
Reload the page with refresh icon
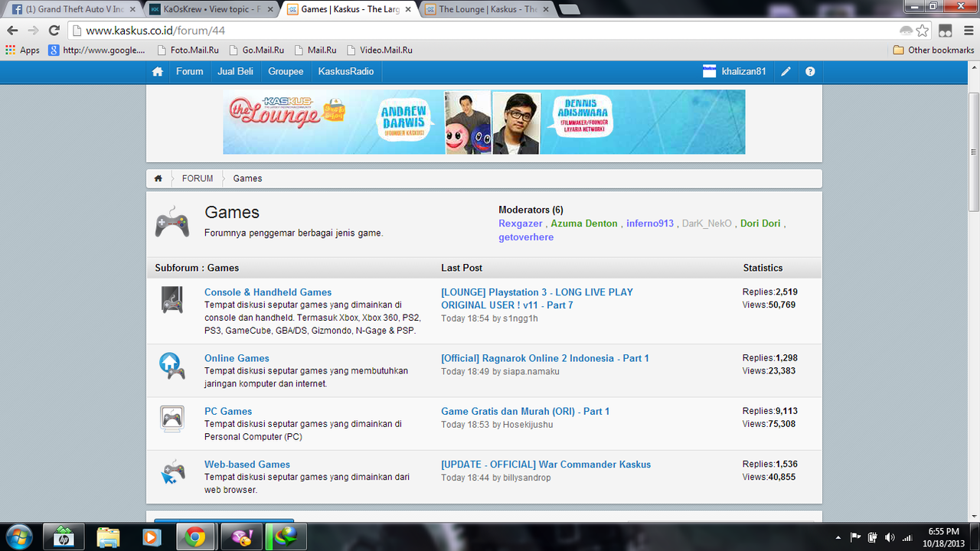pos(54,31)
